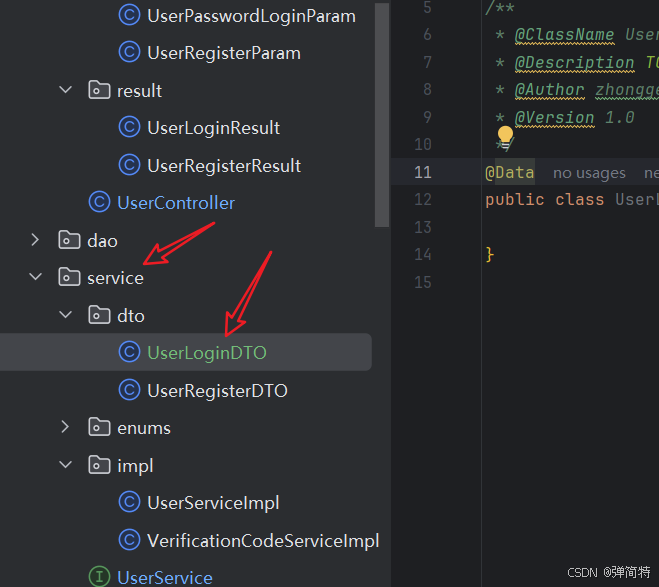Screen dimensions: 659x587
Task: Select the UserLoginDTO file name
Action: 207,353
